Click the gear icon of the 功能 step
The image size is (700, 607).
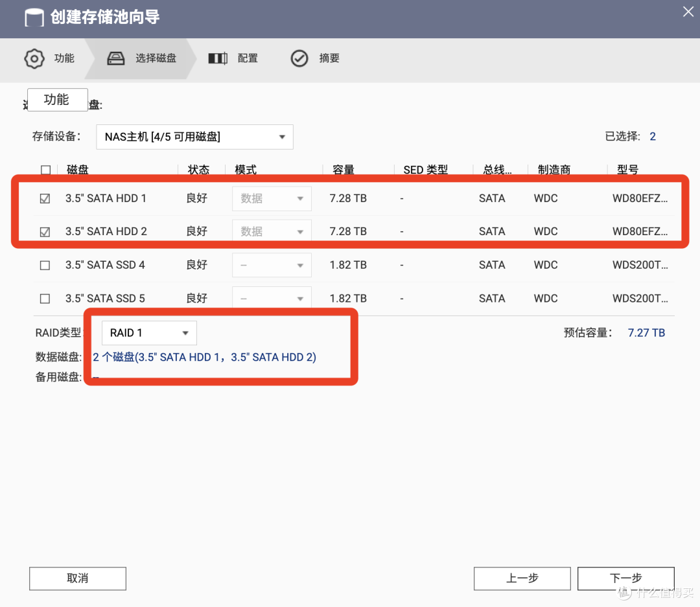(34, 58)
